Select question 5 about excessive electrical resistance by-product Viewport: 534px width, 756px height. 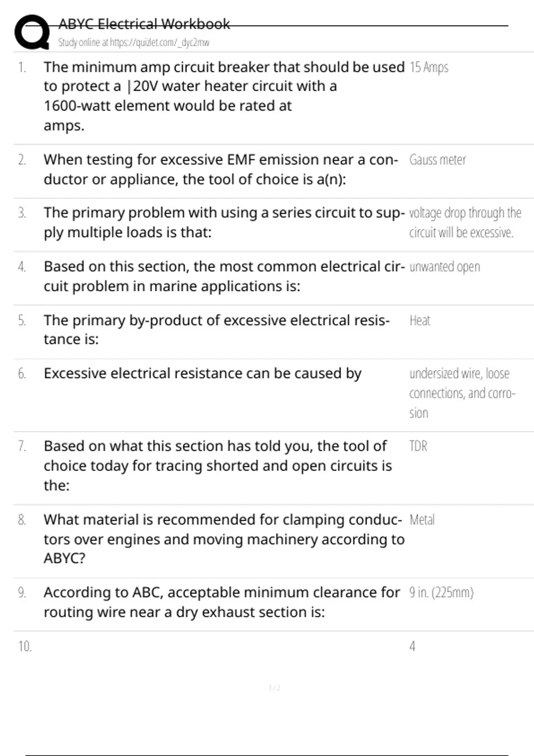[216, 330]
